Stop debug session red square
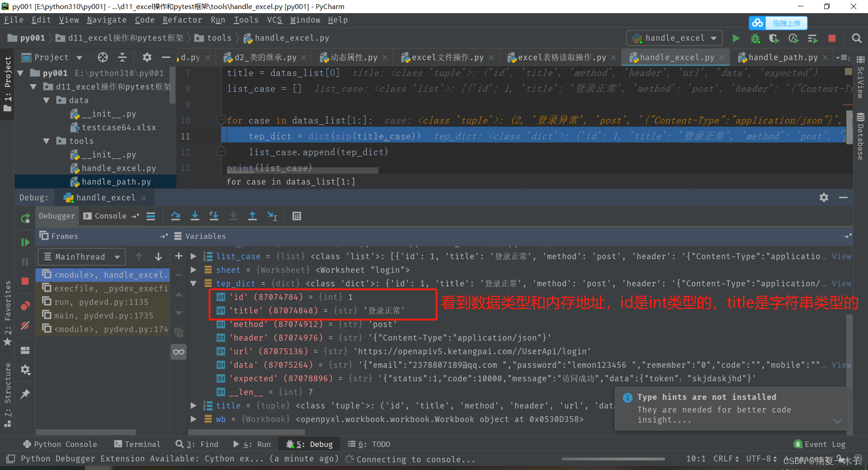 pyautogui.click(x=25, y=281)
